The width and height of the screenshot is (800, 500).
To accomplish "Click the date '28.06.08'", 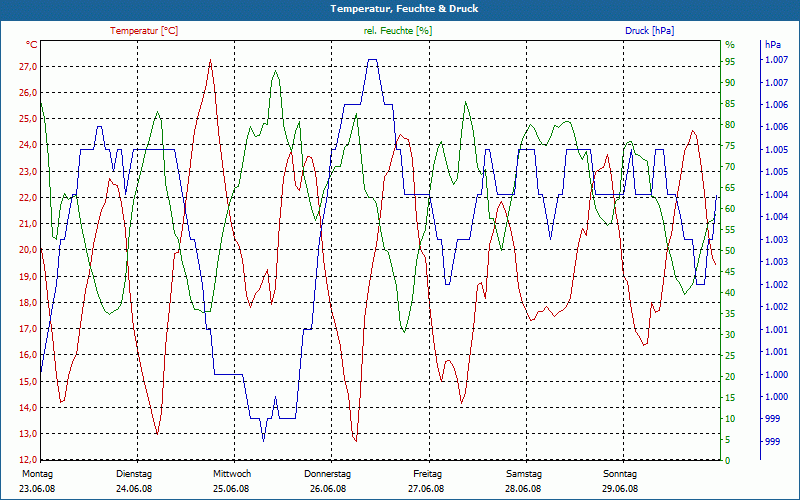I will pyautogui.click(x=523, y=489).
